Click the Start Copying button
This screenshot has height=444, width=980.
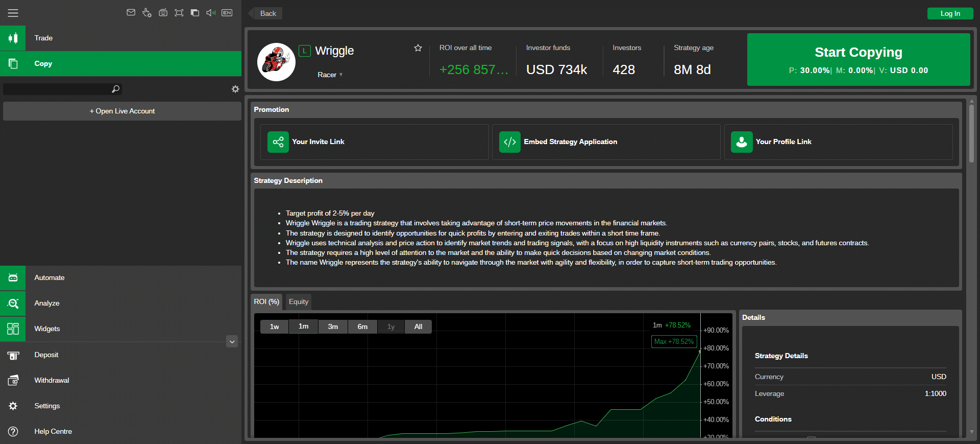pyautogui.click(x=859, y=59)
